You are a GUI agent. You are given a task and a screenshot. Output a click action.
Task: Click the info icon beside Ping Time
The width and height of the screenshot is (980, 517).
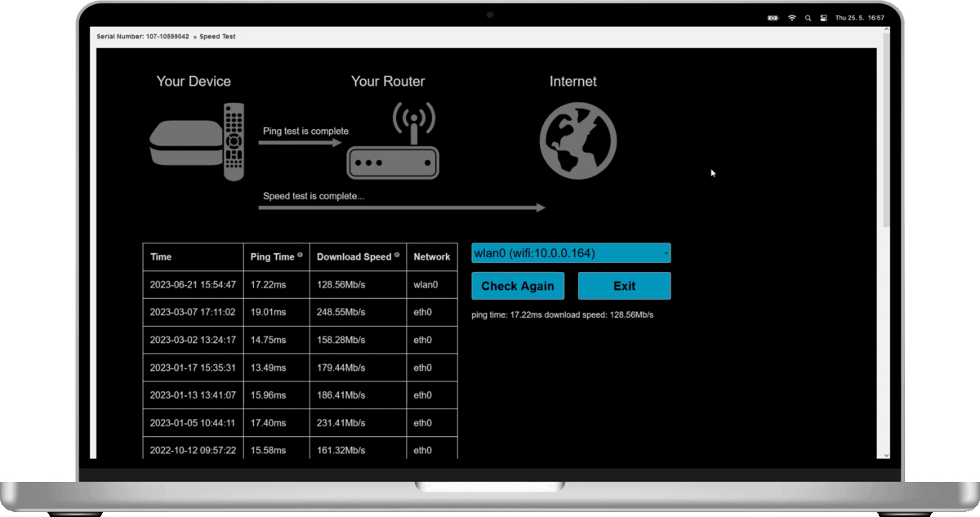300,256
